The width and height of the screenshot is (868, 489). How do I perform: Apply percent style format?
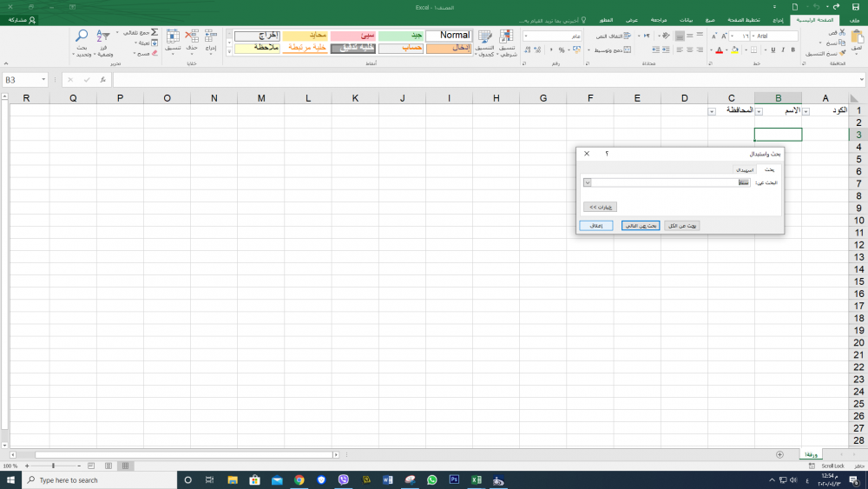pyautogui.click(x=562, y=50)
